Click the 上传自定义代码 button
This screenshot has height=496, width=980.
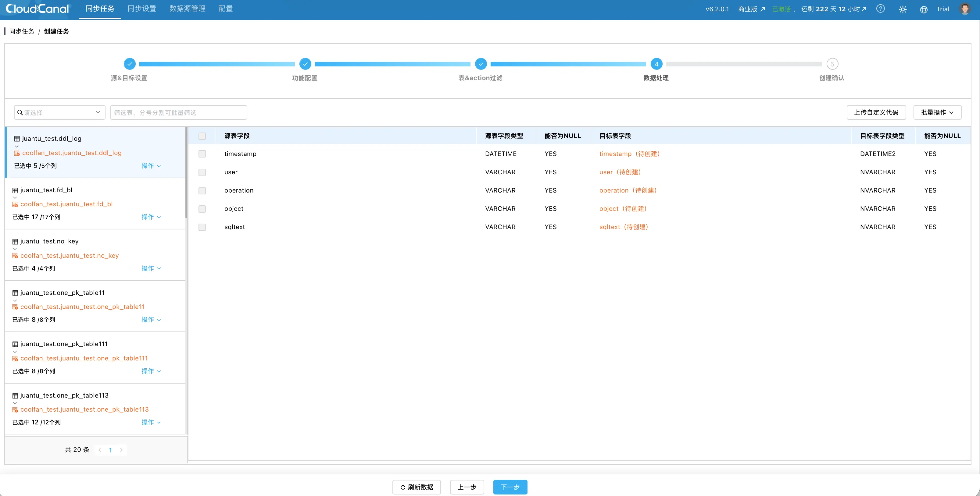point(876,112)
